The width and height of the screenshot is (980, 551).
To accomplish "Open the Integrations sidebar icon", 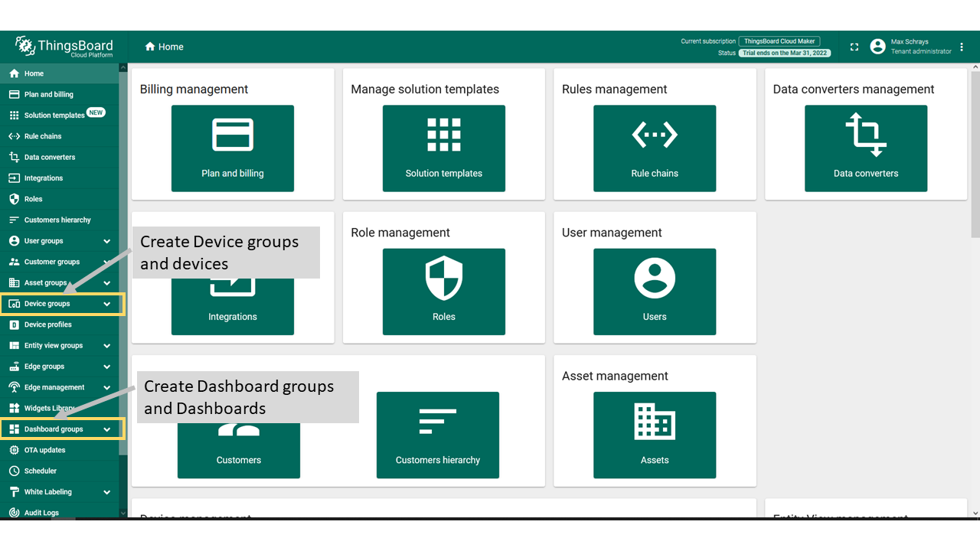I will 14,178.
